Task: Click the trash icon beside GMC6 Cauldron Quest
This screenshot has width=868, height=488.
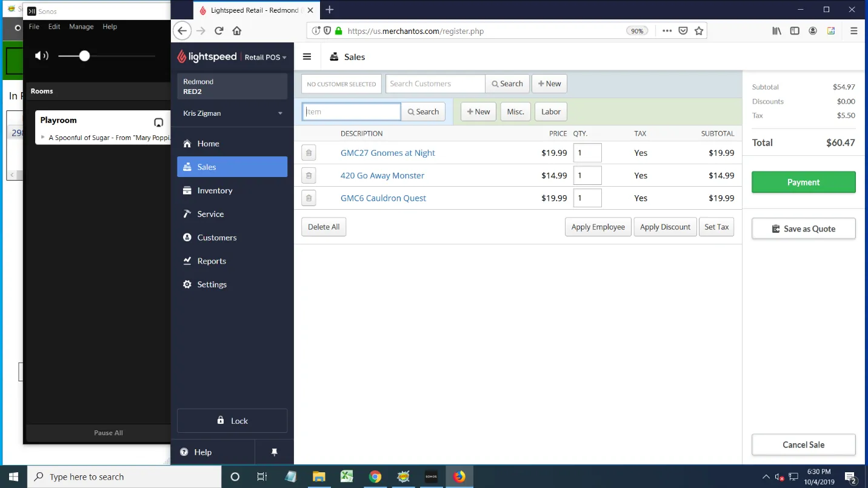Action: tap(309, 198)
